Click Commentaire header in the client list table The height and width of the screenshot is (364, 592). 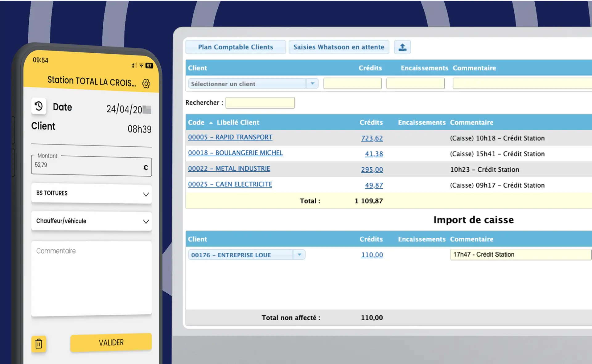[x=471, y=122]
